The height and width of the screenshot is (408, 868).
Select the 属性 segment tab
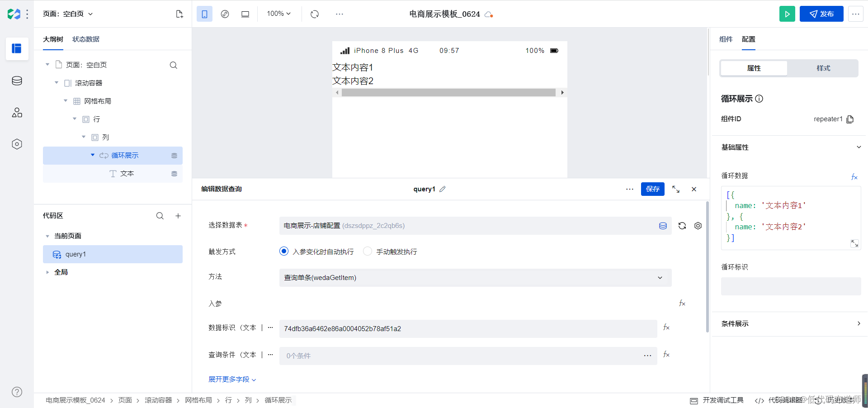(754, 68)
